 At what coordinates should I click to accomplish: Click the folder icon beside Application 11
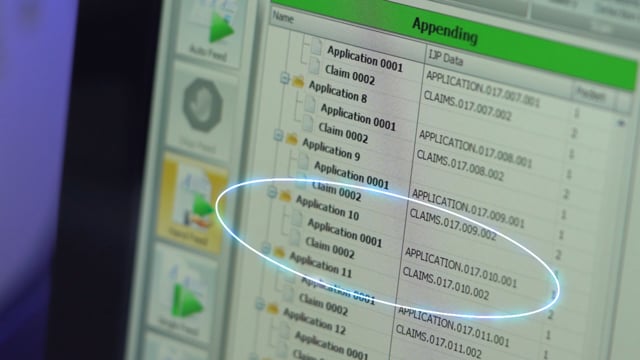(279, 252)
